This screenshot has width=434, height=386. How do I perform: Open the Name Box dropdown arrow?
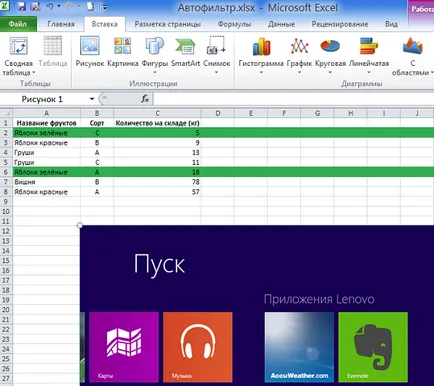(92, 99)
